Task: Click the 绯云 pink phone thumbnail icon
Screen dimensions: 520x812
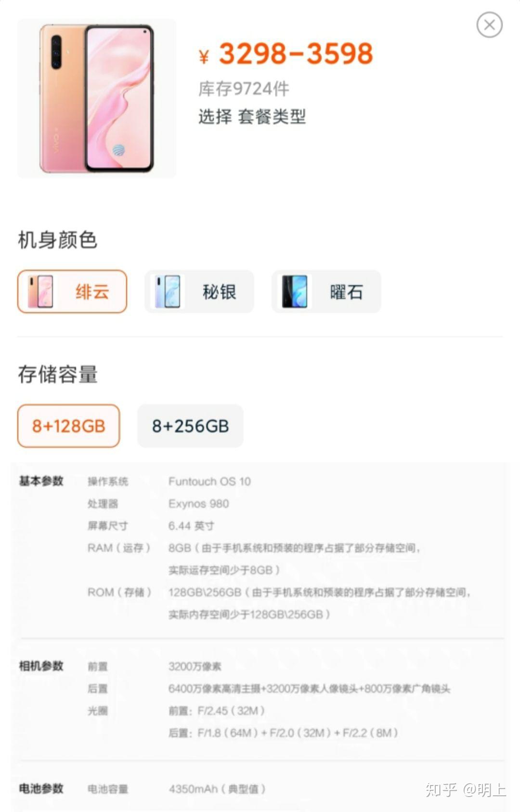Action: pos(40,291)
